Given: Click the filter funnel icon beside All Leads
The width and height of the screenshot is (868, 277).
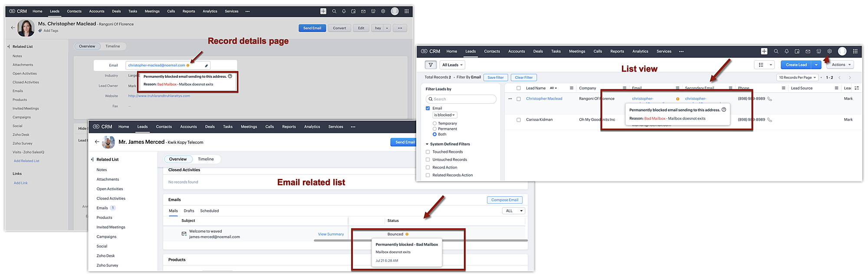Looking at the screenshot, I should (x=430, y=65).
